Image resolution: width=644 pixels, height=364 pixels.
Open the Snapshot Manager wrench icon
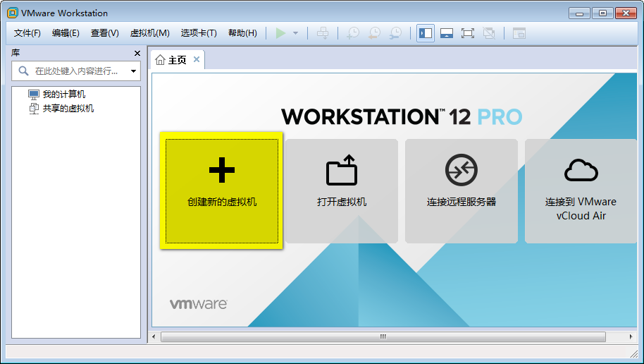tap(395, 33)
